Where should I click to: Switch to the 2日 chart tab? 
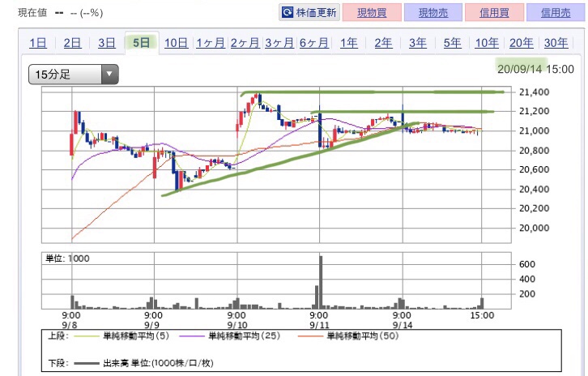coord(72,43)
